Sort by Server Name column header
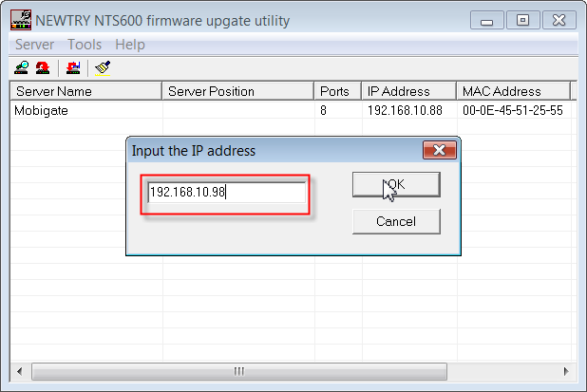 (85, 91)
